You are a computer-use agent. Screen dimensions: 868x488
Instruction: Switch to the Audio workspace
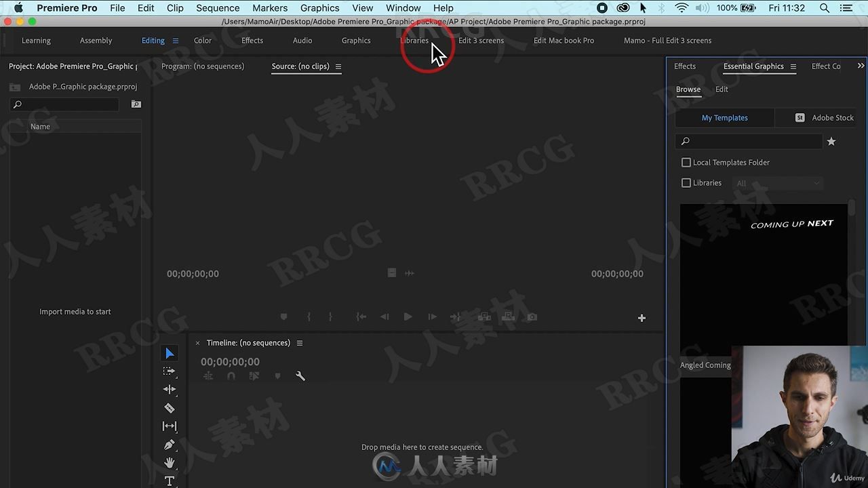pos(302,41)
